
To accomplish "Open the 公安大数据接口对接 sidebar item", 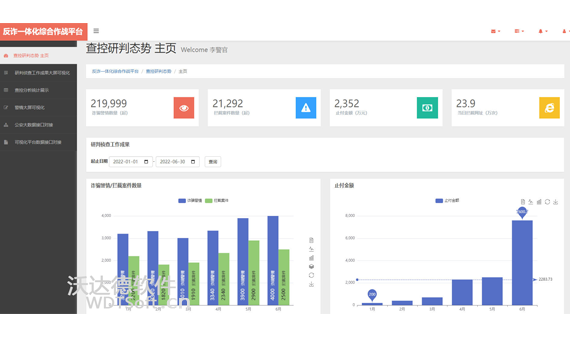I will click(x=38, y=125).
